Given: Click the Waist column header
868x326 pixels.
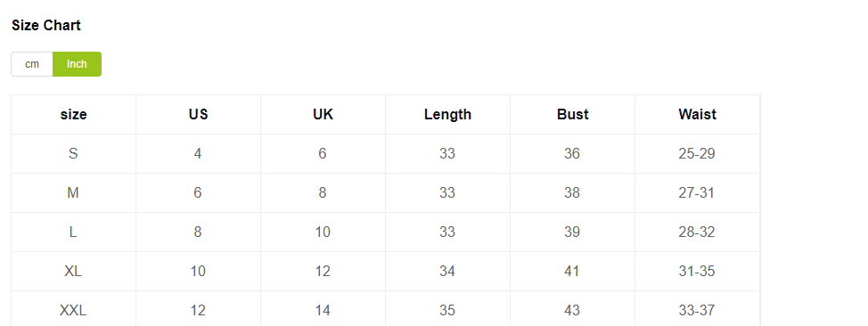Looking at the screenshot, I should click(x=698, y=115).
